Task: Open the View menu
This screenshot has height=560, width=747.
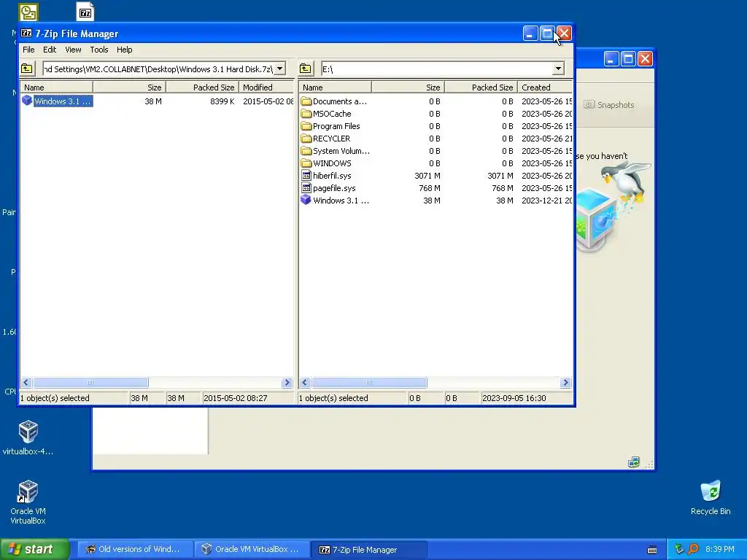Action: [73, 50]
